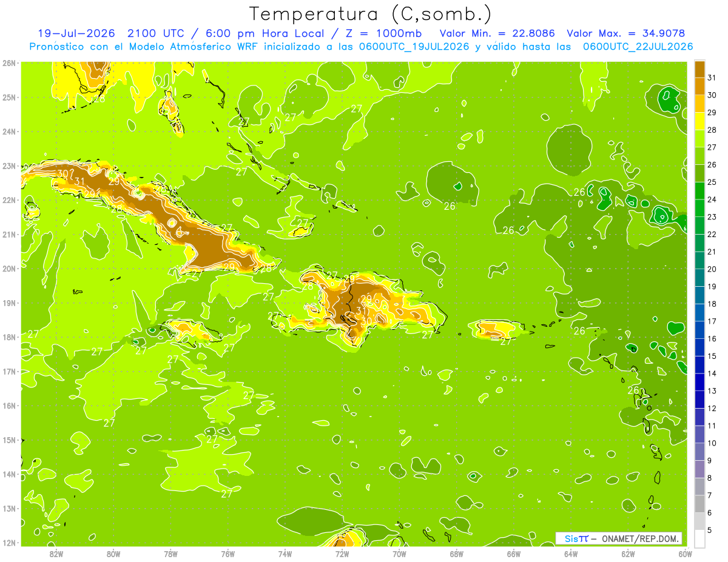Viewport: 728px width, 562px height.
Task: Click legend scale label '22'
Action: pyautogui.click(x=712, y=234)
